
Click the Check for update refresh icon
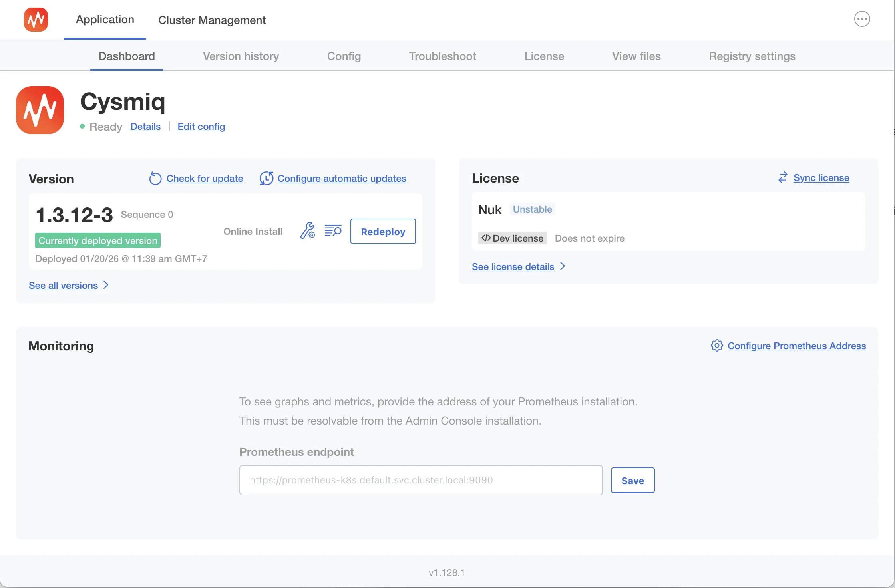155,179
